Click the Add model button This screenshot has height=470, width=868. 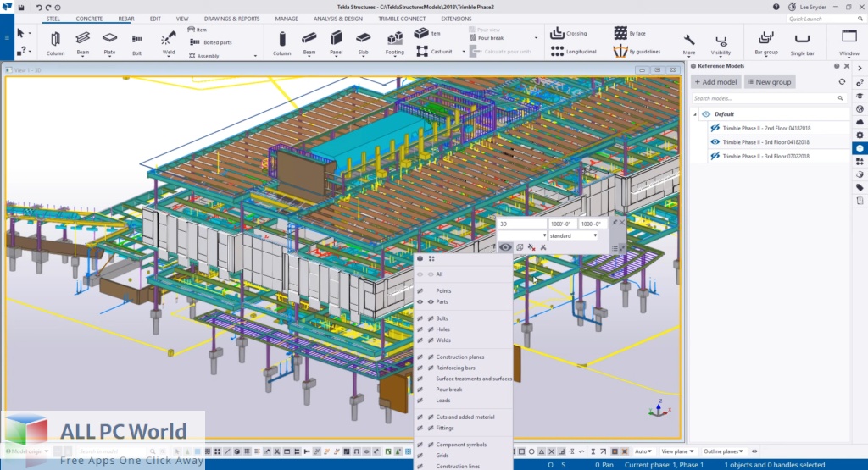coord(715,82)
